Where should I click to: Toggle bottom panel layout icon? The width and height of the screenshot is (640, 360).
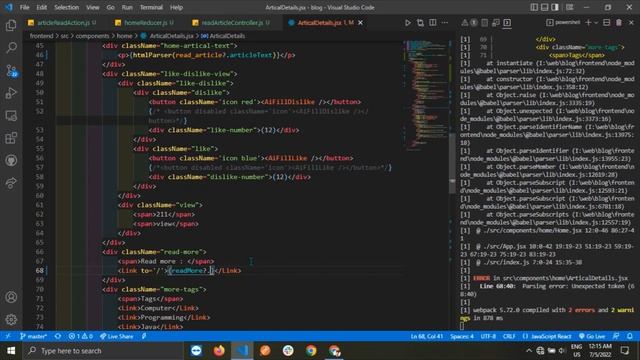(544, 7)
